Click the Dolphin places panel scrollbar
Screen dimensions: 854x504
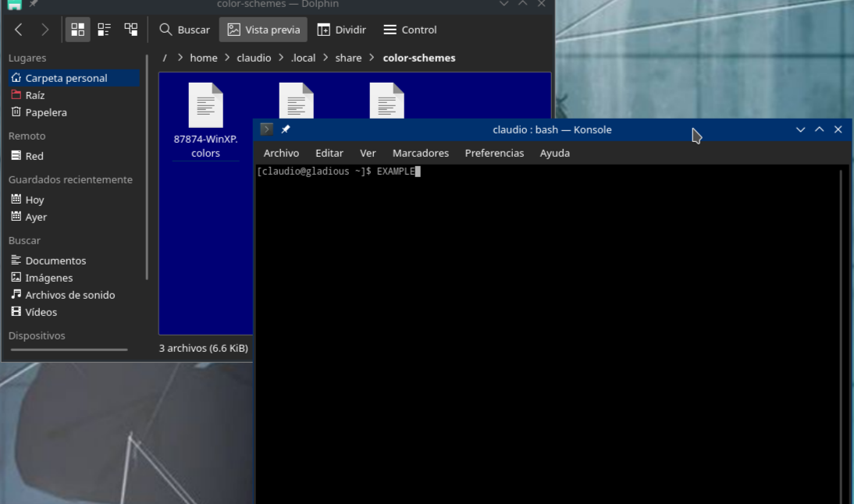click(147, 167)
